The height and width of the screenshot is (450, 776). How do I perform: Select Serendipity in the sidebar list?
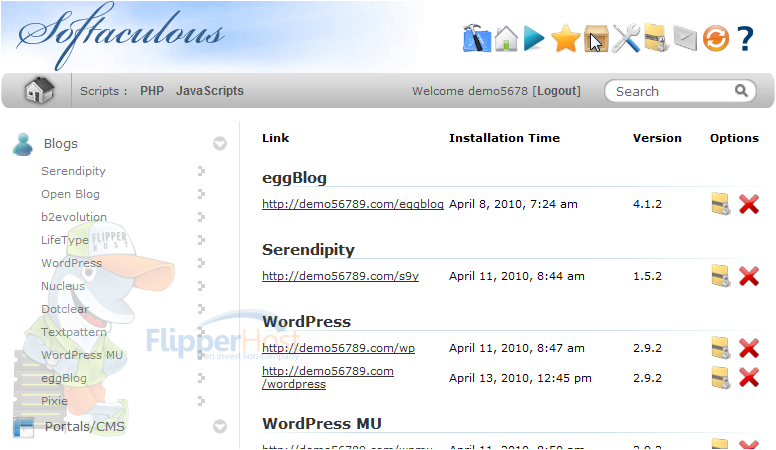tap(73, 171)
